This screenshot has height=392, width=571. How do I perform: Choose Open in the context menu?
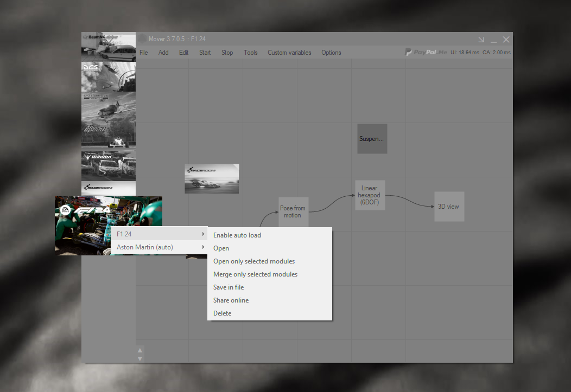pos(269,248)
